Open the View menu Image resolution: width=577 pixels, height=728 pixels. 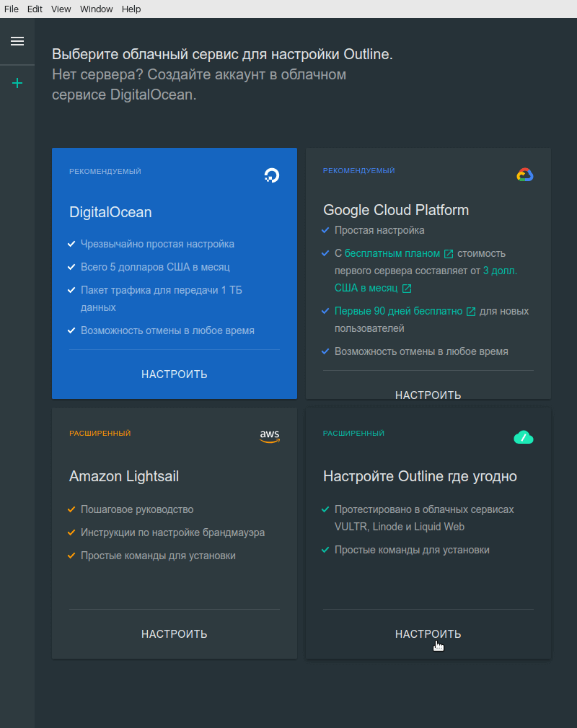tap(61, 9)
